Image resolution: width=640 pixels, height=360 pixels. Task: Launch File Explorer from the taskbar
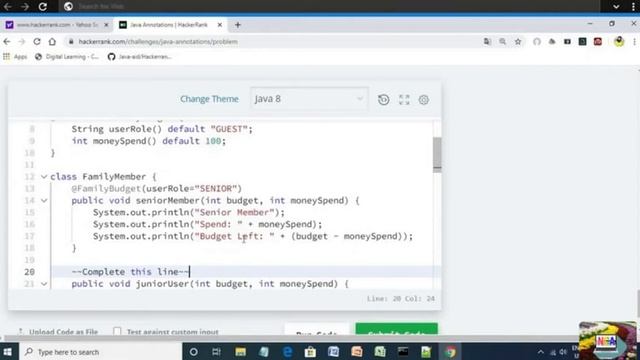(x=240, y=352)
